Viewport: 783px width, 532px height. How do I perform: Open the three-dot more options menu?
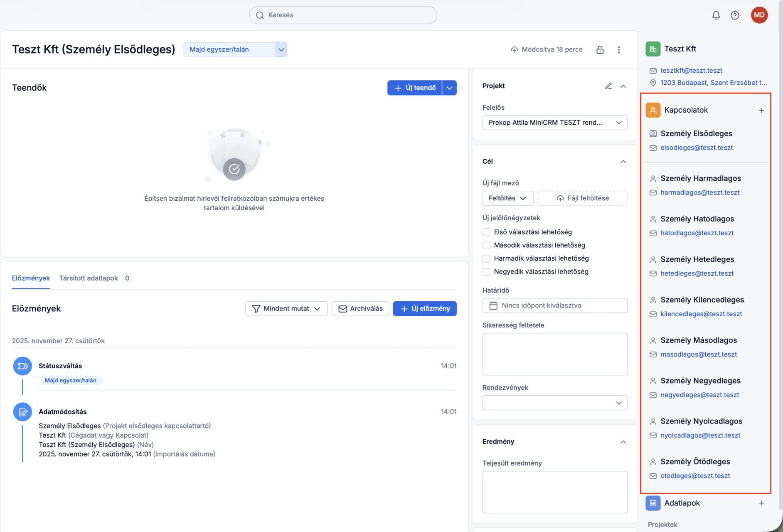click(619, 50)
